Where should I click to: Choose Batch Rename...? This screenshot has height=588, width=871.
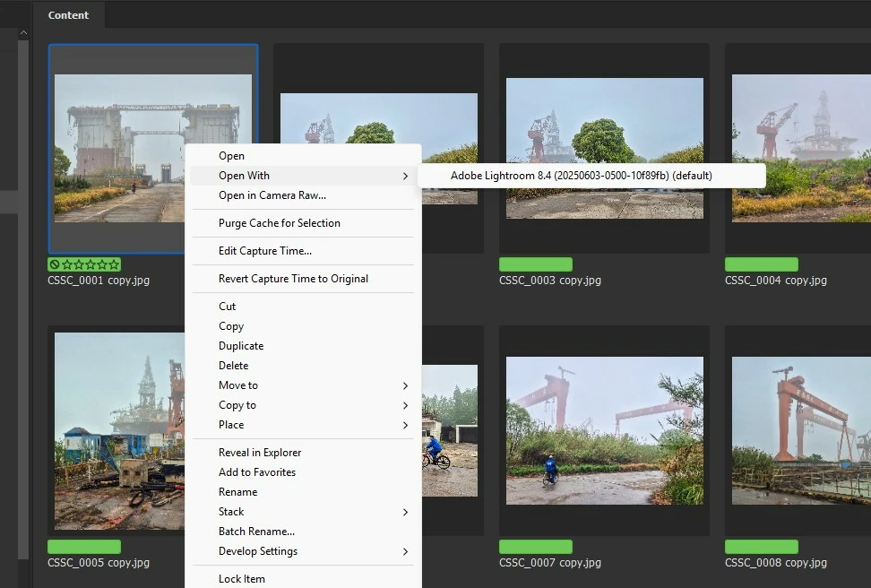pyautogui.click(x=303, y=532)
